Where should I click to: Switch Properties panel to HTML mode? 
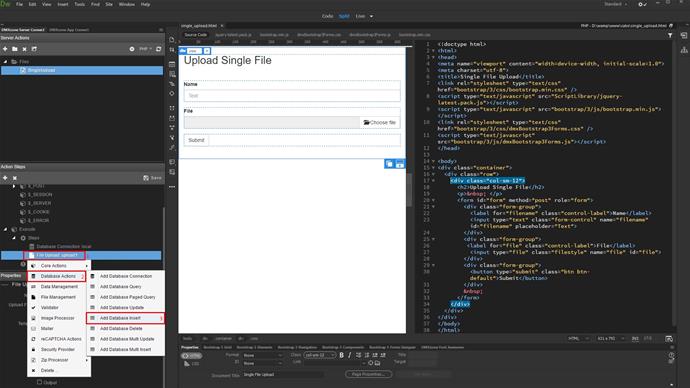(x=191, y=355)
